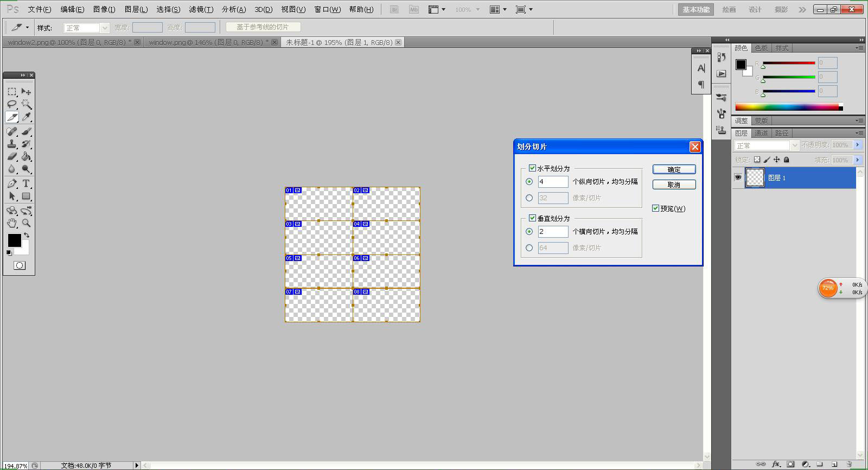Image resolution: width=868 pixels, height=470 pixels.
Task: Select horizontal 像素/切片 radio with value 32
Action: (529, 198)
